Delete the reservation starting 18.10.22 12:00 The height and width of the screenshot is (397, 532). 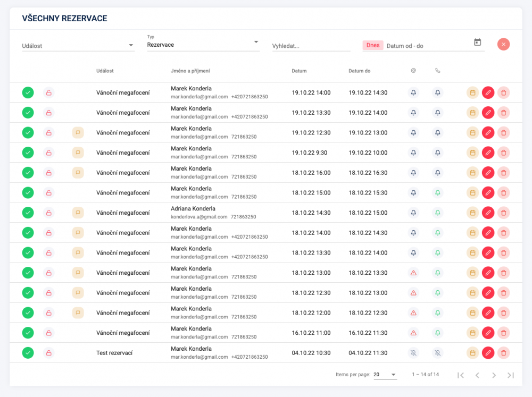click(503, 312)
